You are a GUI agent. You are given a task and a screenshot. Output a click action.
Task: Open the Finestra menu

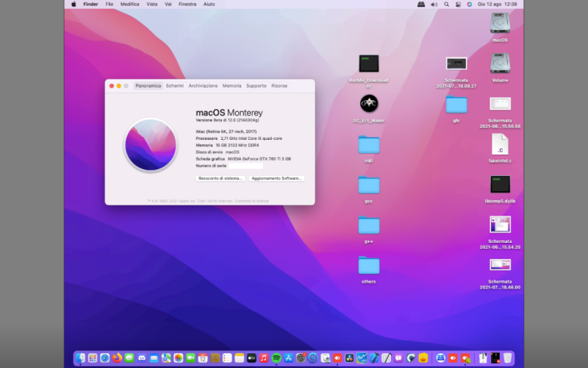click(x=187, y=4)
